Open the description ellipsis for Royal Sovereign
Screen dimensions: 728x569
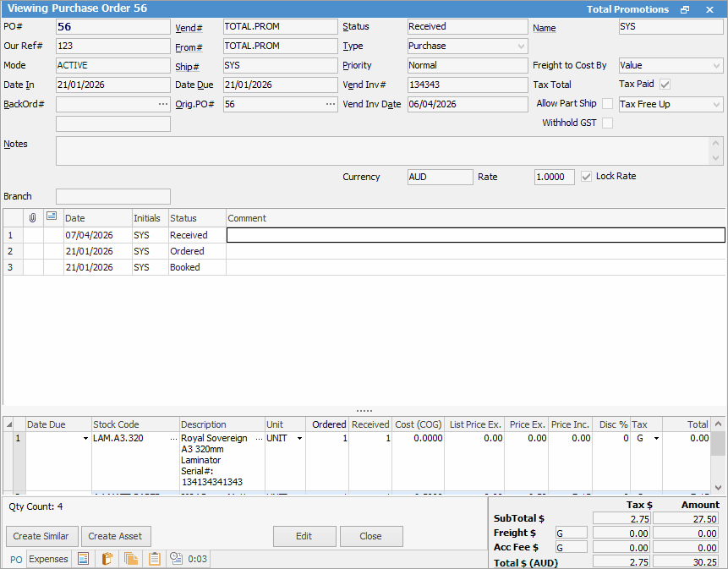click(x=259, y=439)
